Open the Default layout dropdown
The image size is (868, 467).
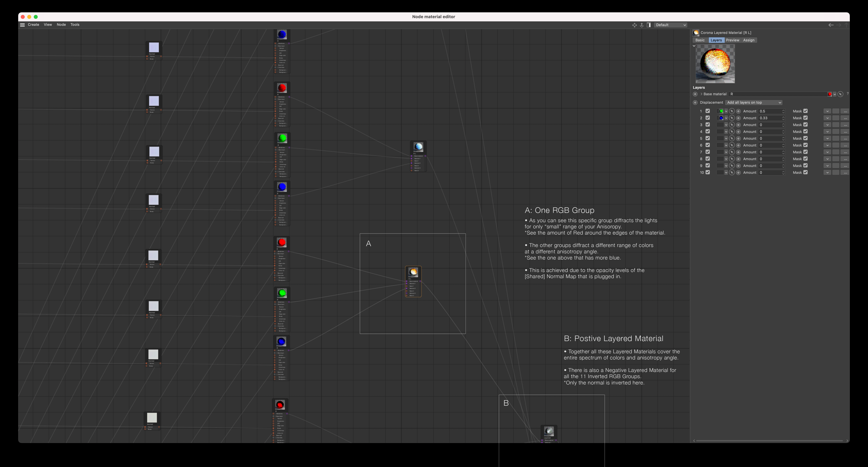tap(670, 25)
